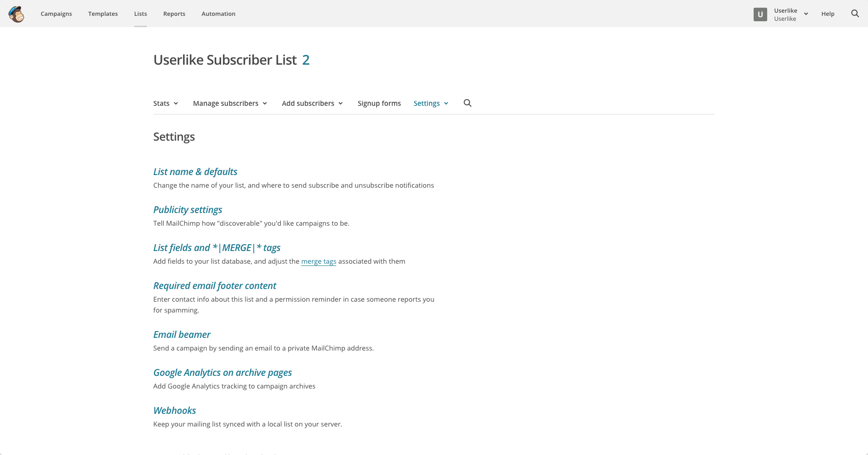Open the Webhooks settings link
868x455 pixels.
175,411
